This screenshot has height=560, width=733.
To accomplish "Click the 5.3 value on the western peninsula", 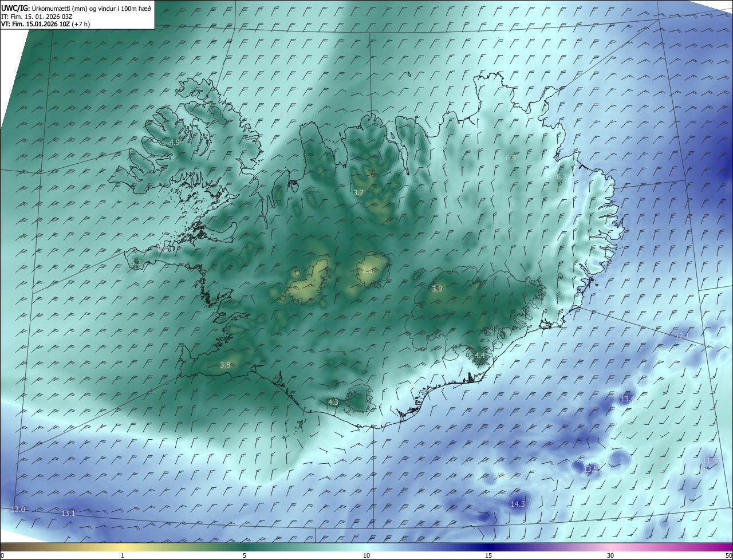I will [x=136, y=262].
